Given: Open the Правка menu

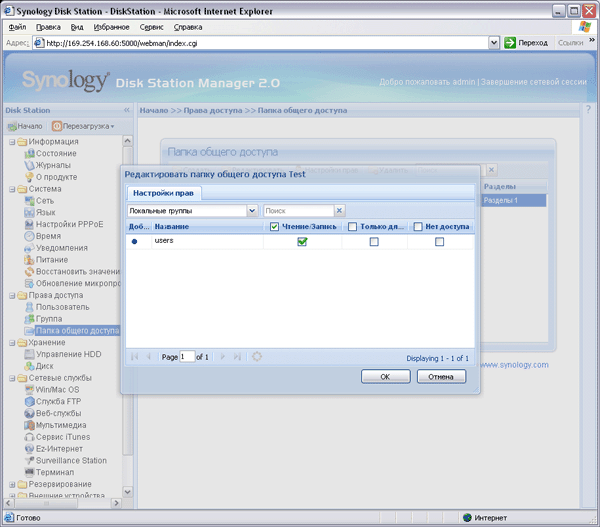Looking at the screenshot, I should 48,27.
